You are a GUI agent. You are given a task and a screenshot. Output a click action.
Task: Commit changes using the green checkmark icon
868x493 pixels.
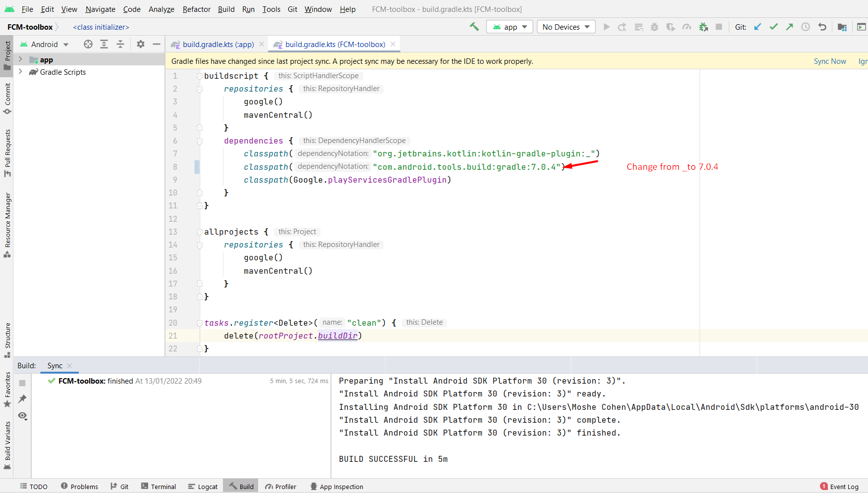(x=773, y=27)
